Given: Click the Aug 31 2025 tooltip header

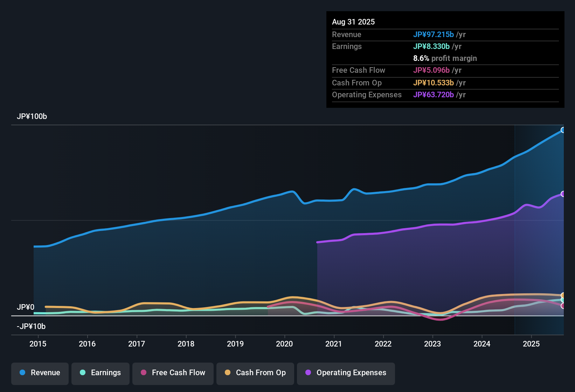Looking at the screenshot, I should coord(353,22).
